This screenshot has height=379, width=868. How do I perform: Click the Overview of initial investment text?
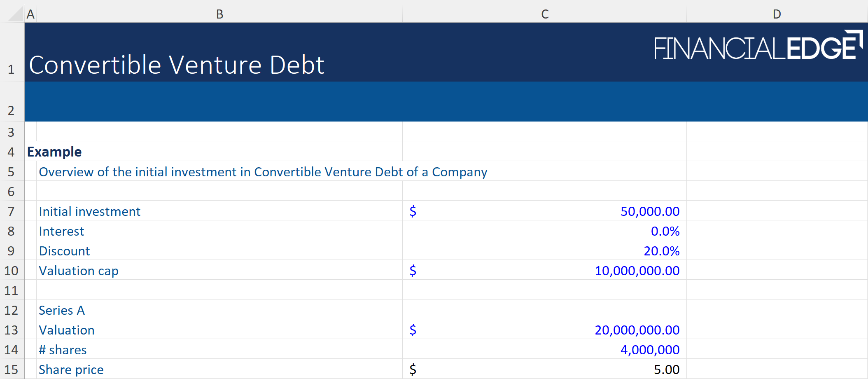263,172
